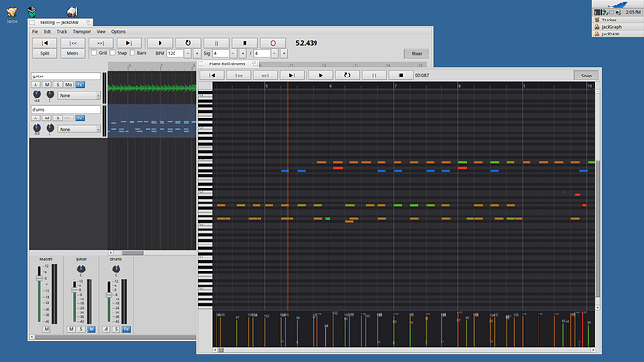Click the guitar pan knob in mixer
644x362 pixels.
[81, 270]
